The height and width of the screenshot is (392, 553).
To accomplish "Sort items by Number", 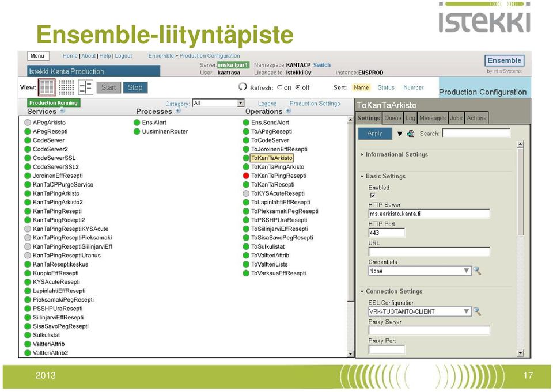I will pyautogui.click(x=414, y=87).
